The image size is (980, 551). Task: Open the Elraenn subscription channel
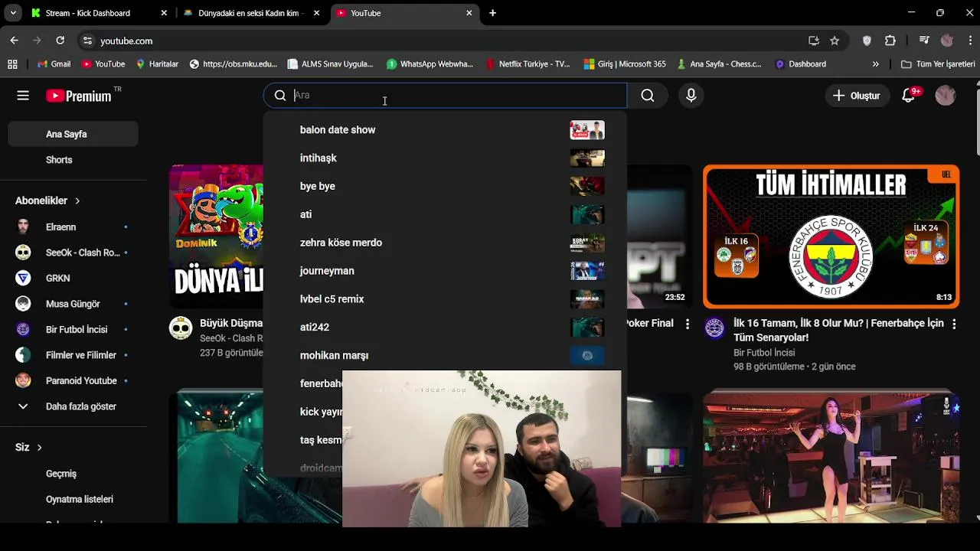click(x=73, y=227)
